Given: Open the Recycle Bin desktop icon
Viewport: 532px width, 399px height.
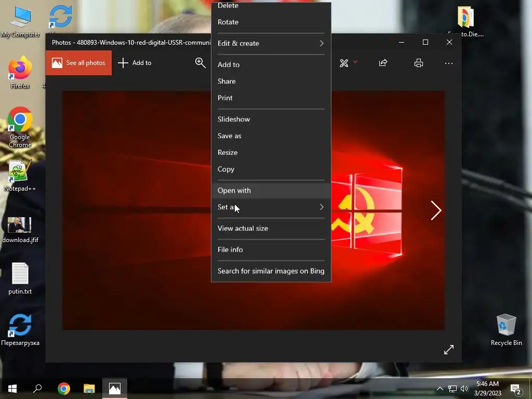Looking at the screenshot, I should click(x=506, y=330).
